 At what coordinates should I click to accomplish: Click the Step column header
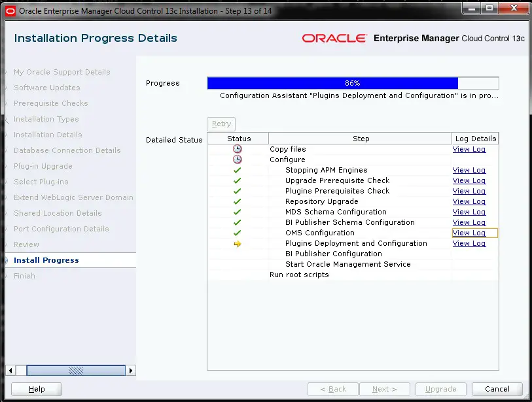click(361, 139)
